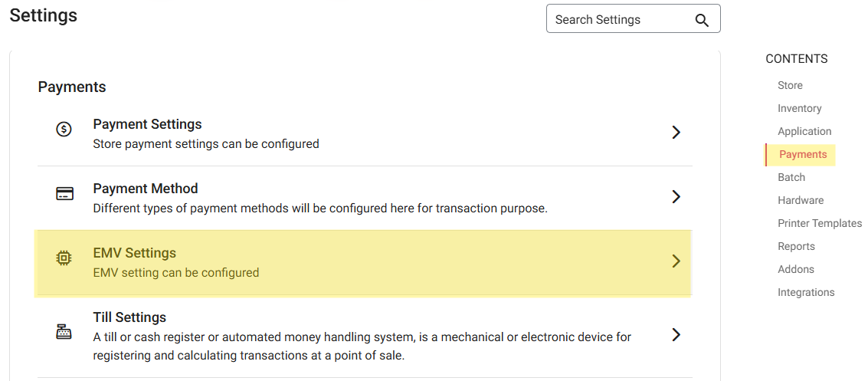Type in the Search Settings field

617,20
